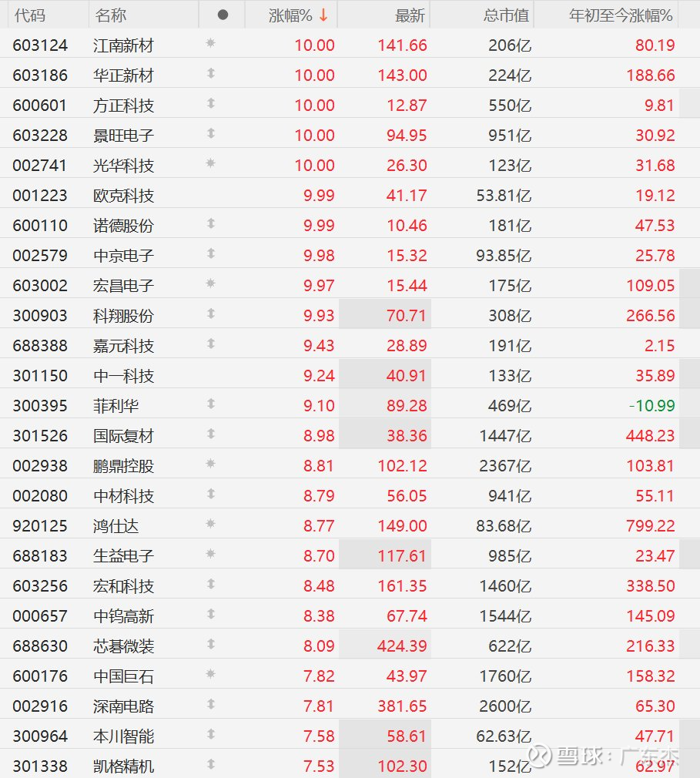Sort by 最新 column header

click(410, 15)
